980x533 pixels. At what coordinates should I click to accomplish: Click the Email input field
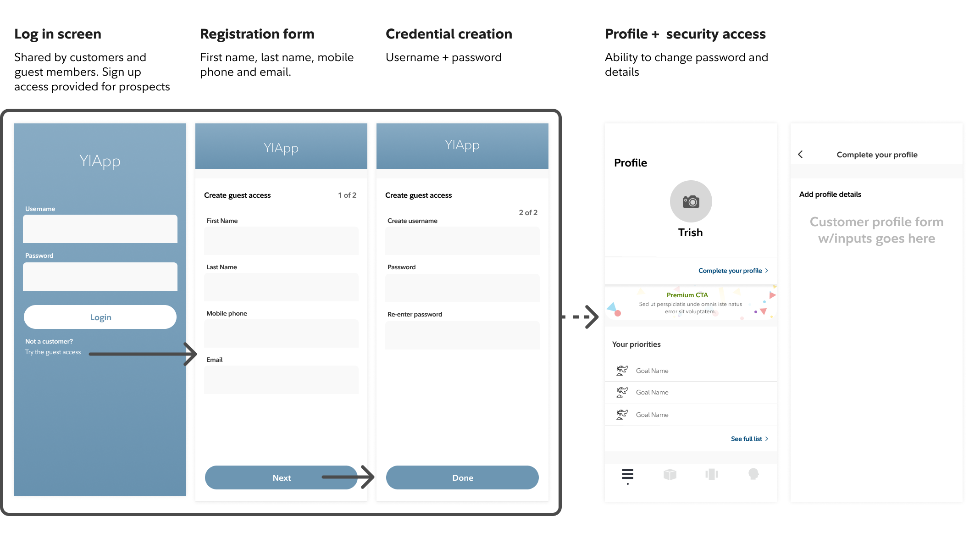pos(281,380)
